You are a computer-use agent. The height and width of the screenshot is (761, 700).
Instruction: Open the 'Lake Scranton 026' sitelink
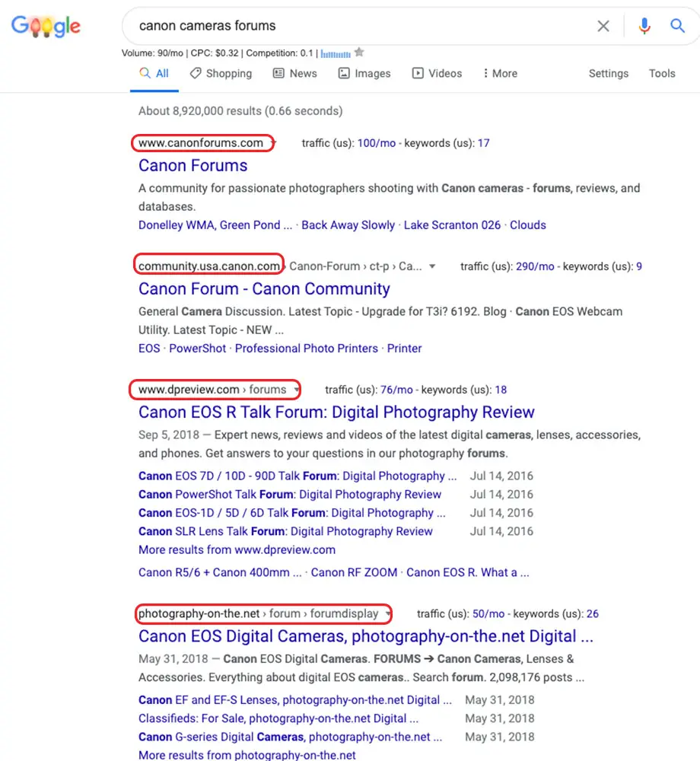452,225
